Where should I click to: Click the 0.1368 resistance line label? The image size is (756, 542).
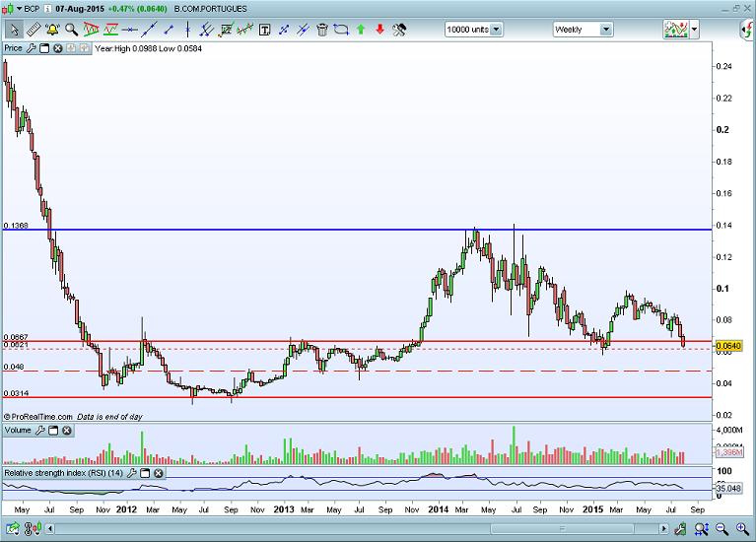click(x=16, y=226)
